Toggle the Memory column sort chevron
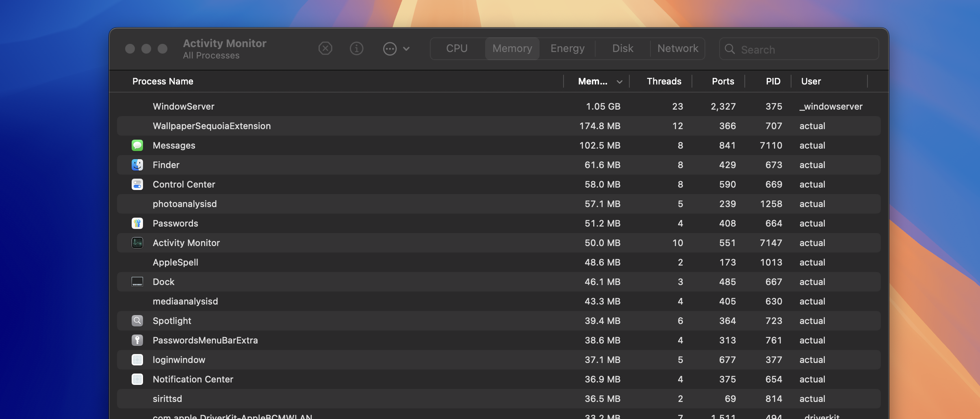 pos(620,82)
